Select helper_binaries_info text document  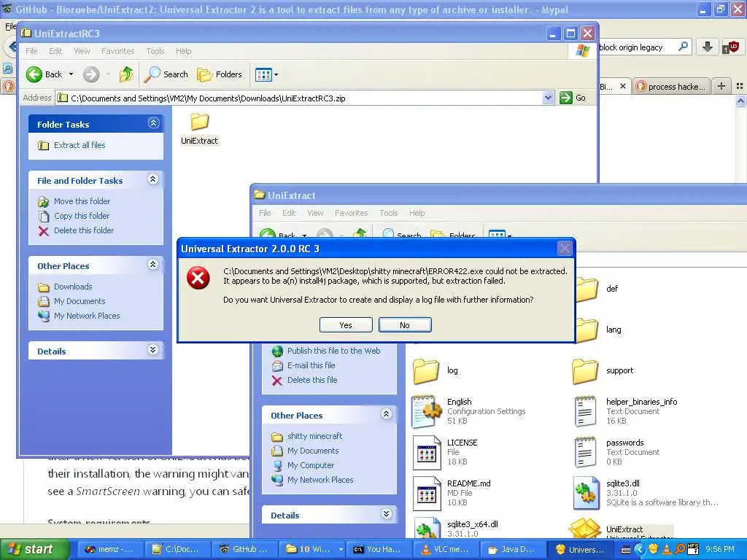pos(625,411)
